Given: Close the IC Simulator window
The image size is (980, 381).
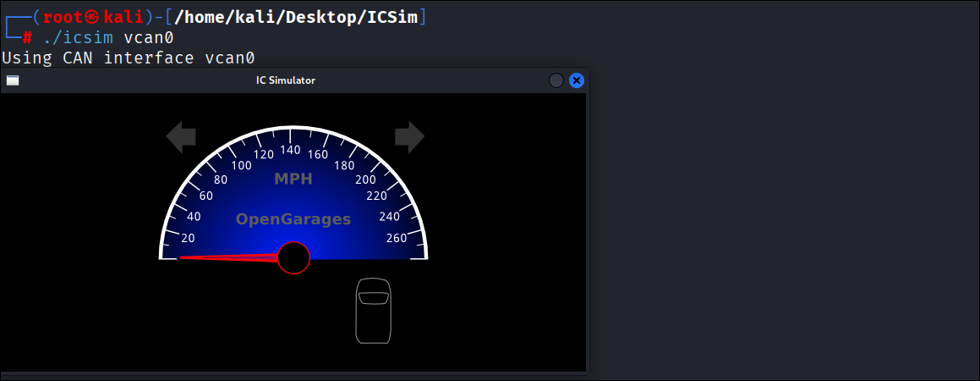Looking at the screenshot, I should [577, 80].
